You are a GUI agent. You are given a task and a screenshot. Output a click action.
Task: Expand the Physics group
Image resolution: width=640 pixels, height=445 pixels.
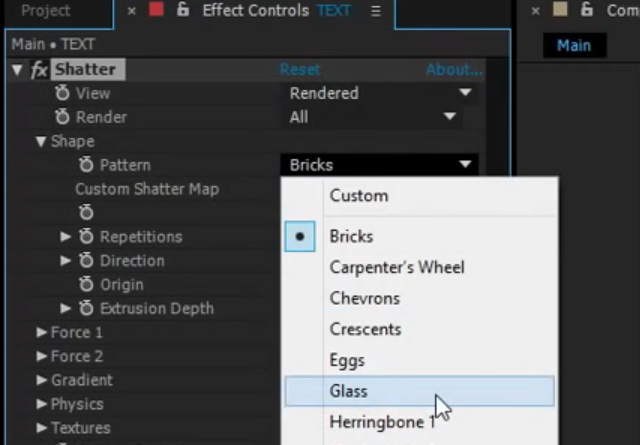[41, 404]
